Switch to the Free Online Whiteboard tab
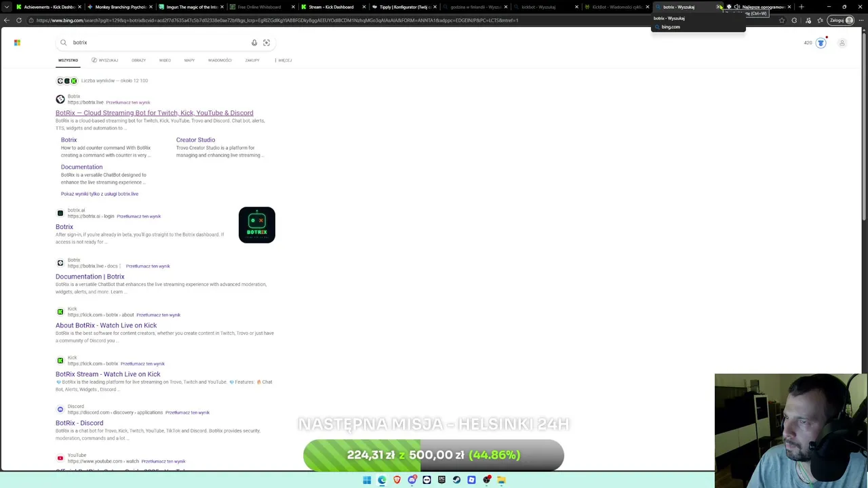868x488 pixels. (x=263, y=7)
